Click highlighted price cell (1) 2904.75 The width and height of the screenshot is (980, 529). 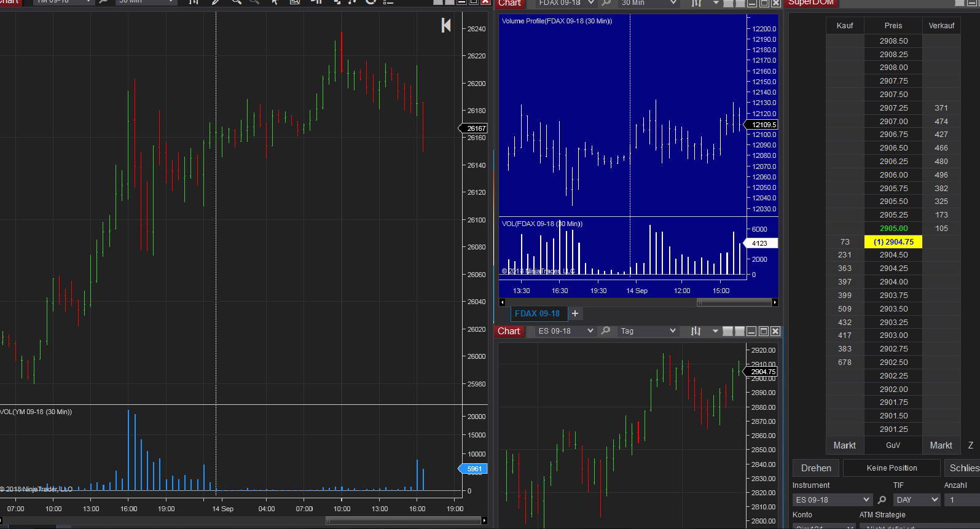click(893, 242)
